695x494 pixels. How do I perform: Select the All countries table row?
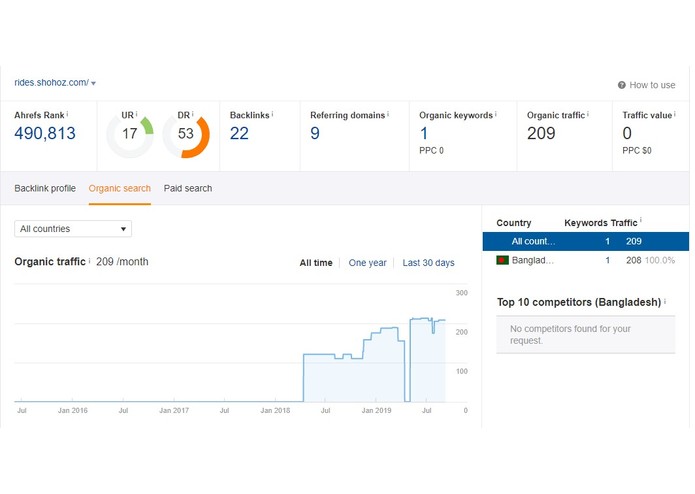pos(586,241)
